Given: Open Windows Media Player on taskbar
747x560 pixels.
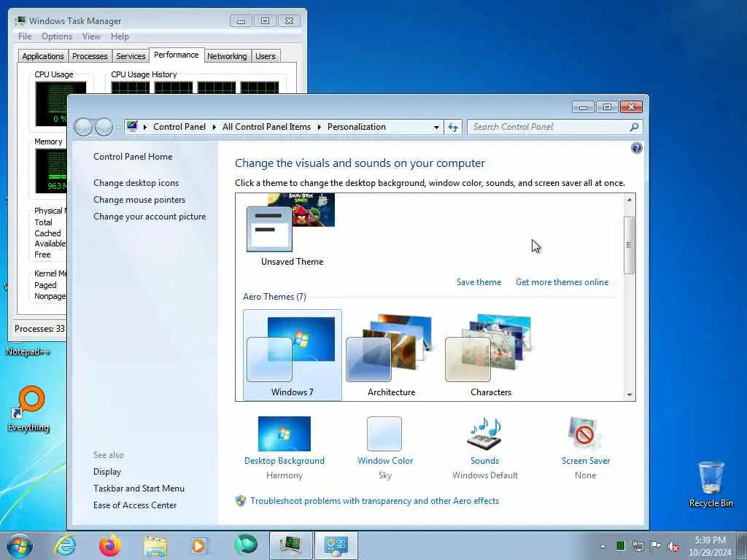Looking at the screenshot, I should [x=198, y=545].
